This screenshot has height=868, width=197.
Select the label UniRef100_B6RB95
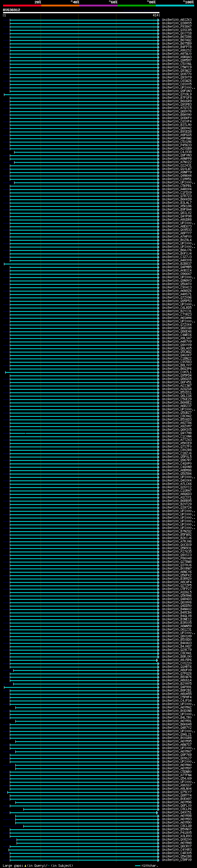point(177,501)
